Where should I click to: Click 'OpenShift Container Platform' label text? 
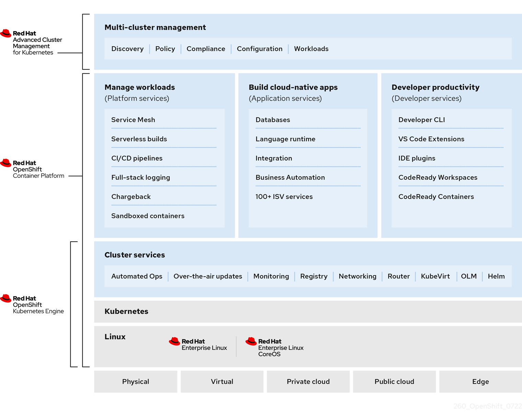pos(38,173)
